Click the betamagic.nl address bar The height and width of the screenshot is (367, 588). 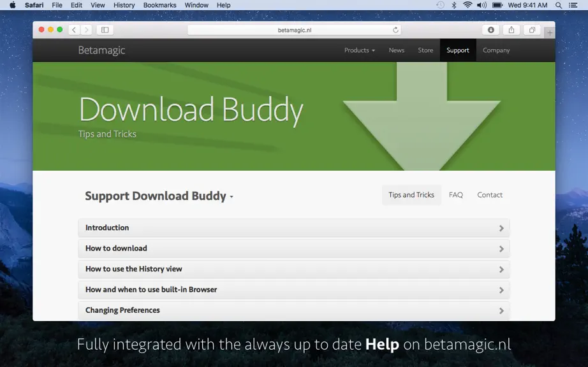pyautogui.click(x=294, y=30)
